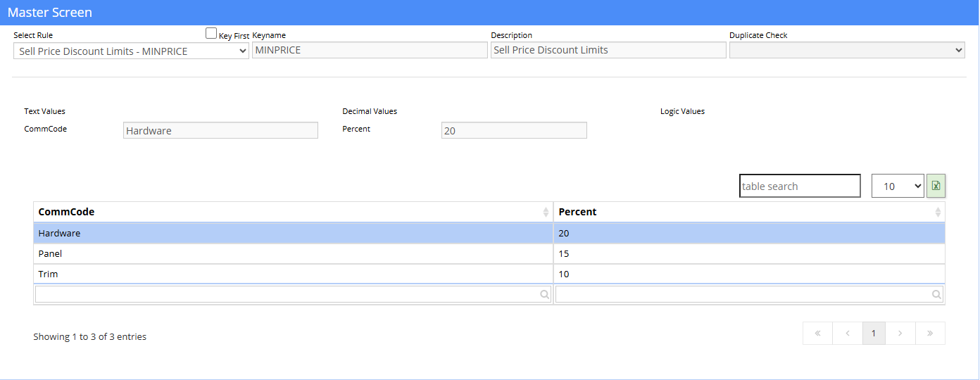The width and height of the screenshot is (980, 380).
Task: Change the page size dropdown showing 10
Action: point(898,186)
